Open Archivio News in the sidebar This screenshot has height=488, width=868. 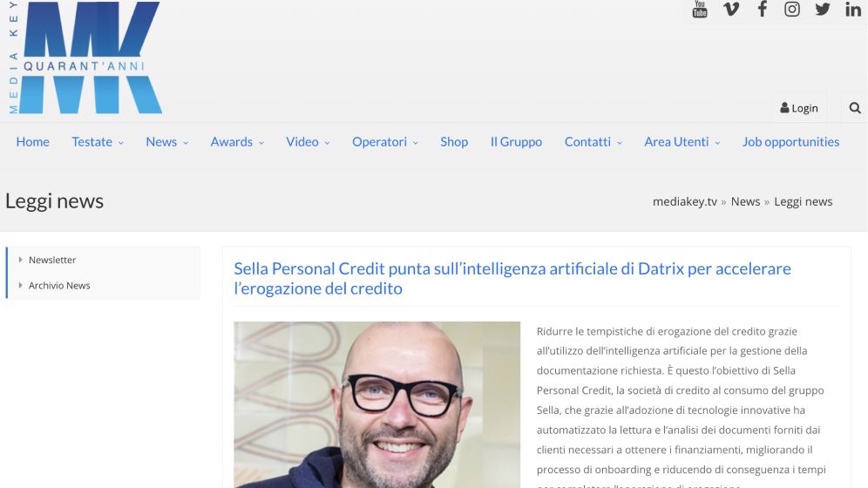[x=59, y=286]
